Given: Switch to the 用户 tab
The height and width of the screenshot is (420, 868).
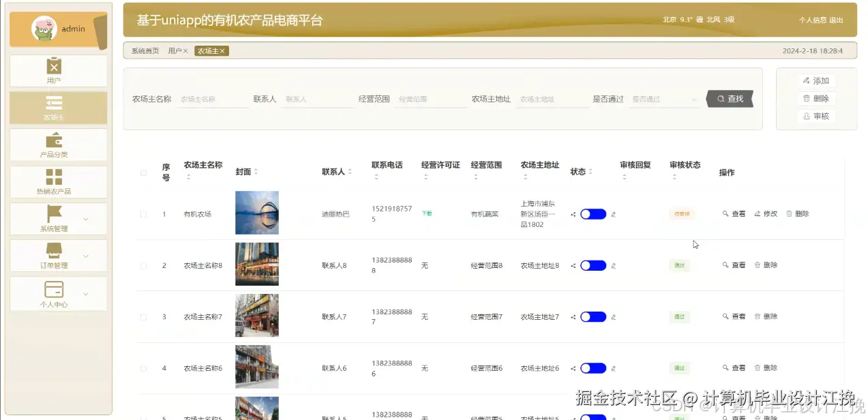Looking at the screenshot, I should pyautogui.click(x=175, y=51).
